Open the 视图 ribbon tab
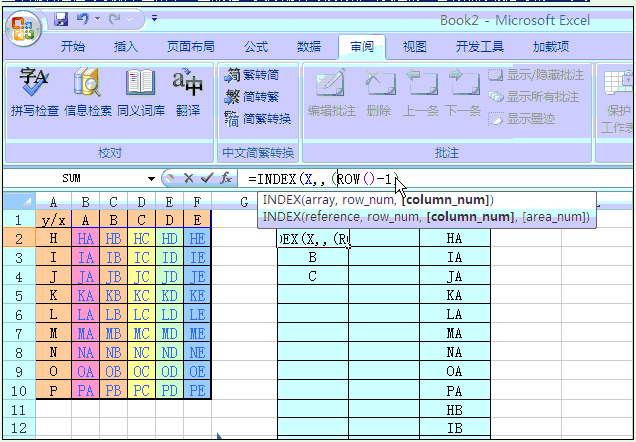The image size is (636, 442). [415, 47]
